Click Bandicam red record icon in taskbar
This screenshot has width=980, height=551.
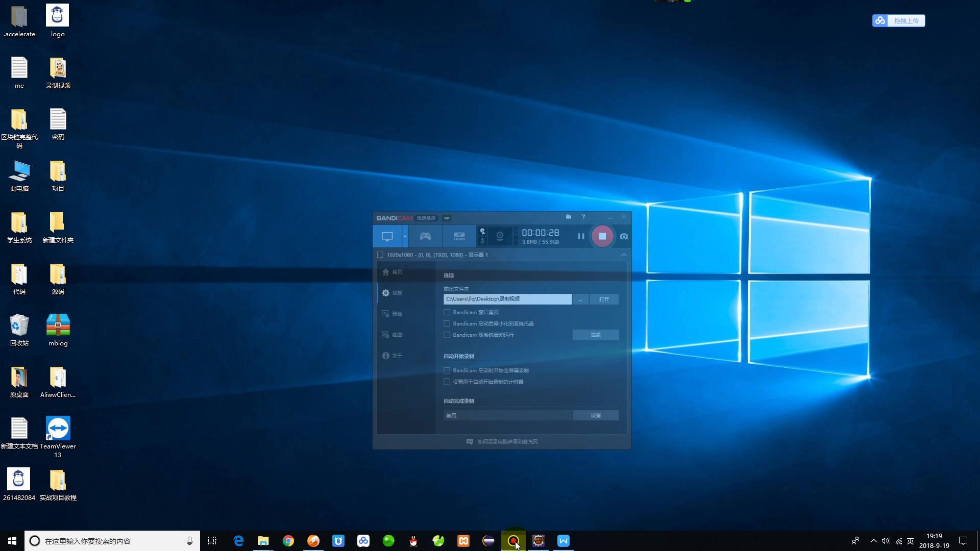click(513, 541)
